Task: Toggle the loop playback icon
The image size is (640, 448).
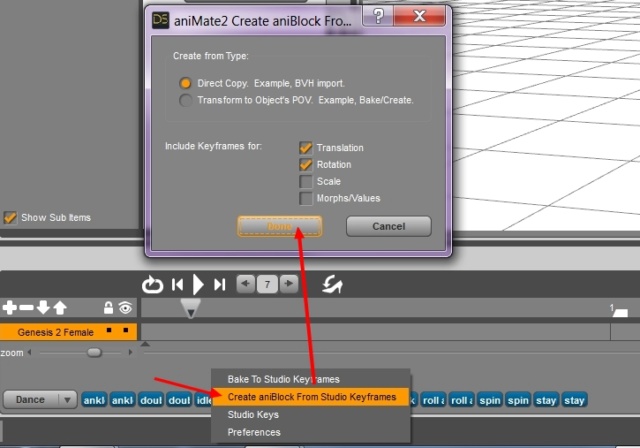Action: [x=152, y=284]
